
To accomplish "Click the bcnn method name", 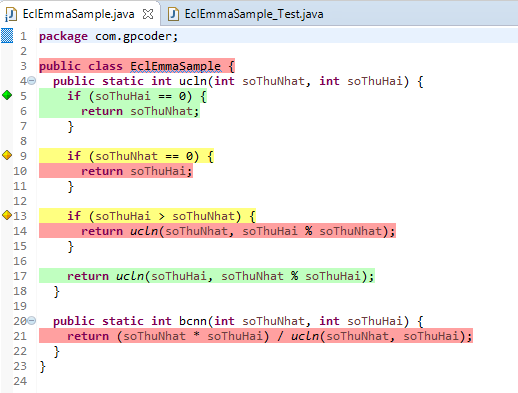I will click(x=193, y=321).
